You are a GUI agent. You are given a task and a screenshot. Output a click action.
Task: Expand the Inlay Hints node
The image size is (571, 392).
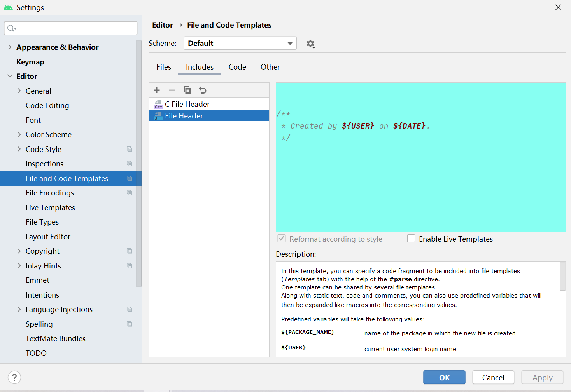[x=19, y=266]
